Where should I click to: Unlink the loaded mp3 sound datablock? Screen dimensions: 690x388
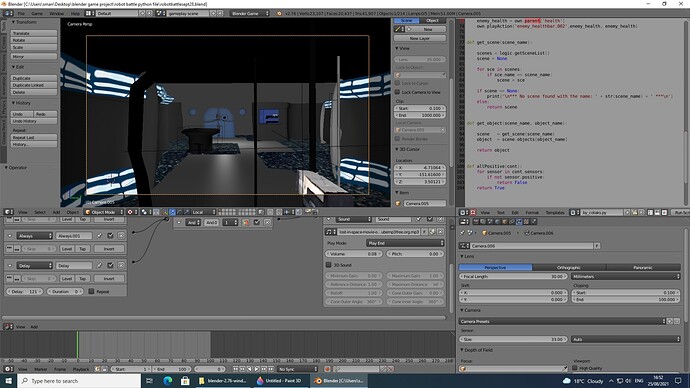pyautogui.click(x=440, y=231)
